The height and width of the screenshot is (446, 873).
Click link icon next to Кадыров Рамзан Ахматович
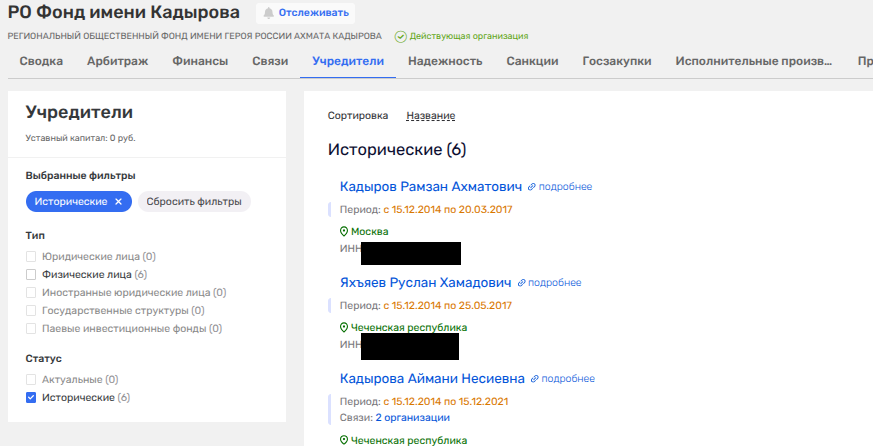click(x=532, y=187)
